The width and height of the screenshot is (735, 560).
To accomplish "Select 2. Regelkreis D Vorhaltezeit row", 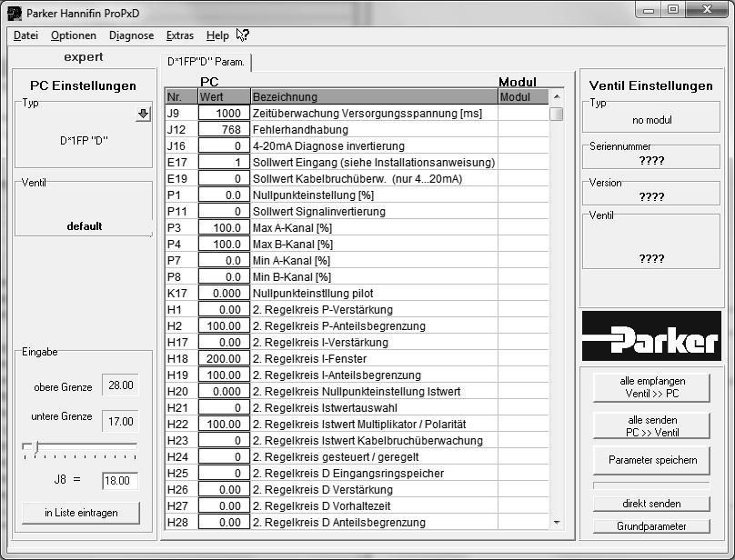I will 357,505.
